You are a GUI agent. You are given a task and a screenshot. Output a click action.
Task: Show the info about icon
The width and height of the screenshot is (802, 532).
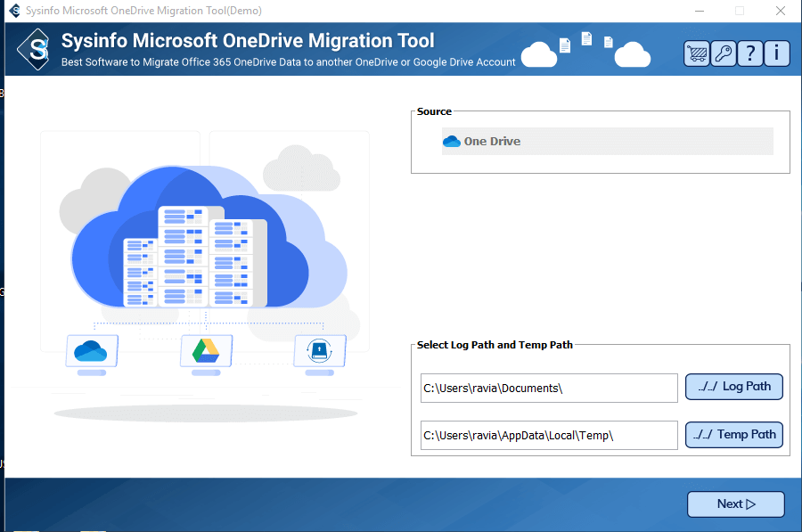click(x=777, y=53)
